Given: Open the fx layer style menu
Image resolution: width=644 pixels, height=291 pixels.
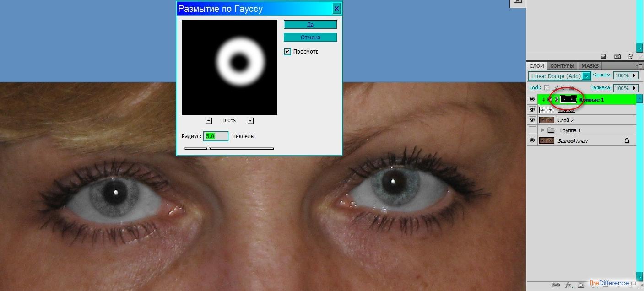Looking at the screenshot, I should (569, 285).
